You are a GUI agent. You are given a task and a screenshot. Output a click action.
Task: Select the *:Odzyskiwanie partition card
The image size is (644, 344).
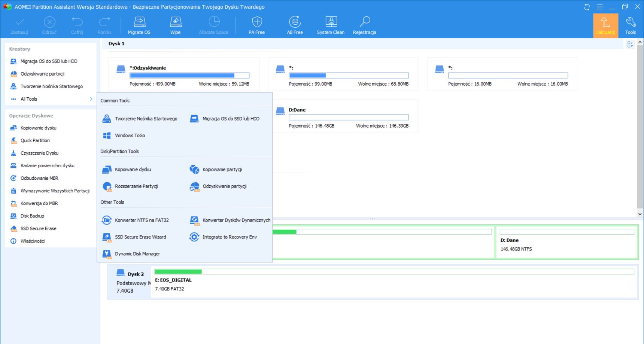(184, 74)
